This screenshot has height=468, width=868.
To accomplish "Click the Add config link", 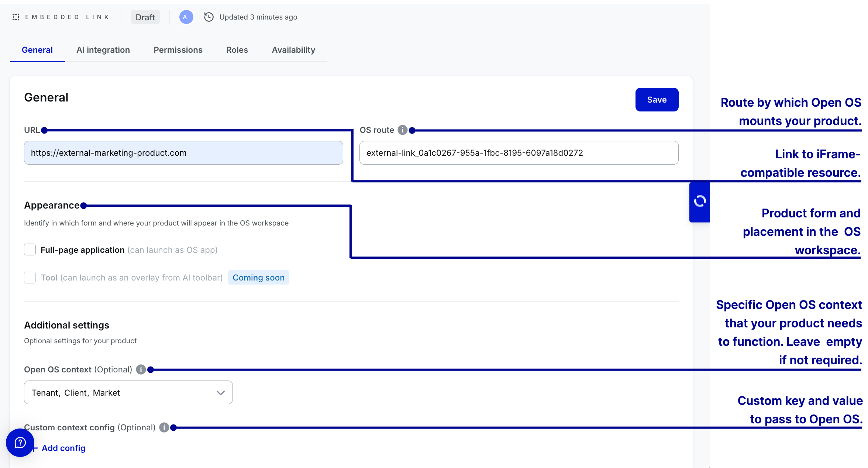I will tap(63, 448).
